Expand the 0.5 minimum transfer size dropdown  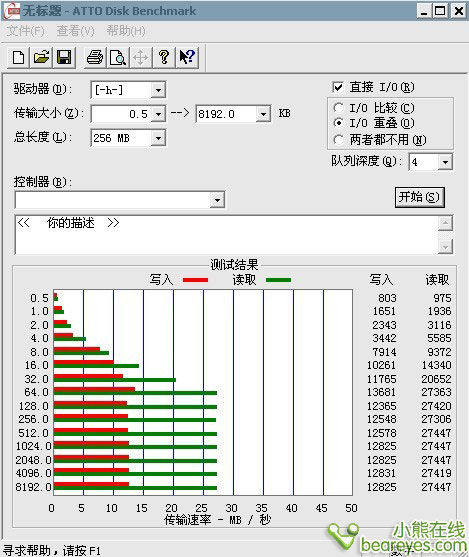pos(158,114)
